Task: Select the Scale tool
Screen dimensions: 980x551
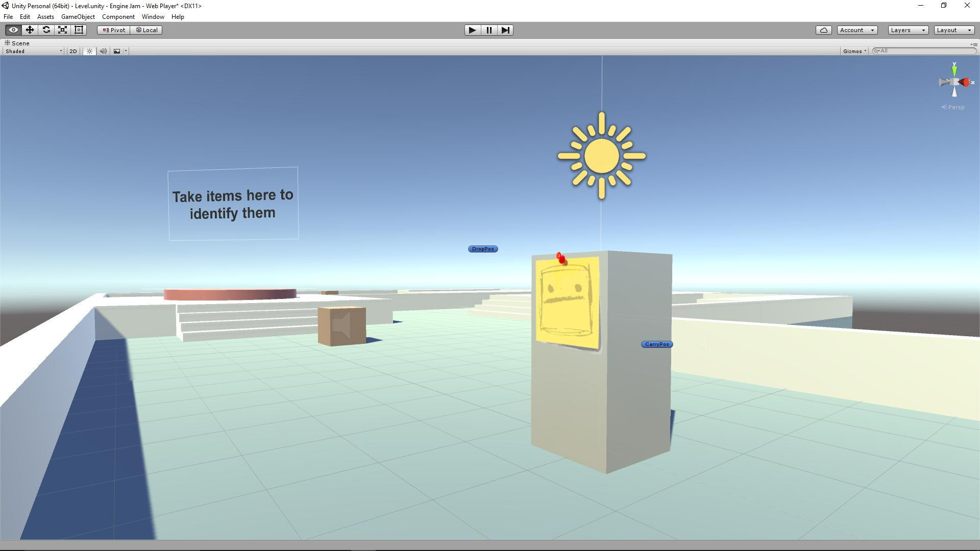Action: pyautogui.click(x=62, y=30)
